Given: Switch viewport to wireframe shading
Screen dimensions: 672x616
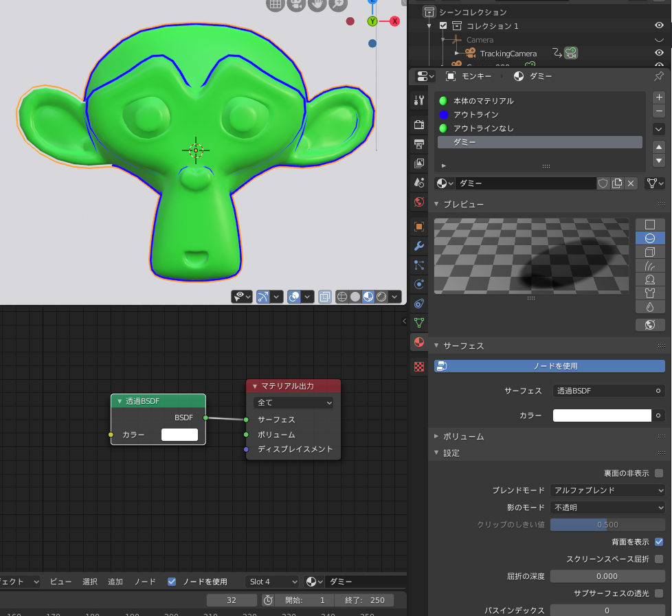Looking at the screenshot, I should click(x=341, y=297).
